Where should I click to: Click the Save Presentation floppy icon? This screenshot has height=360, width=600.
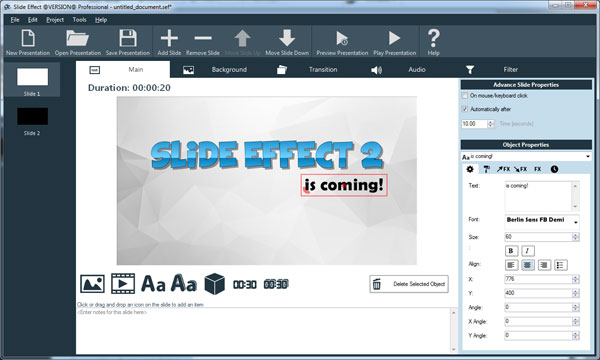(x=128, y=38)
